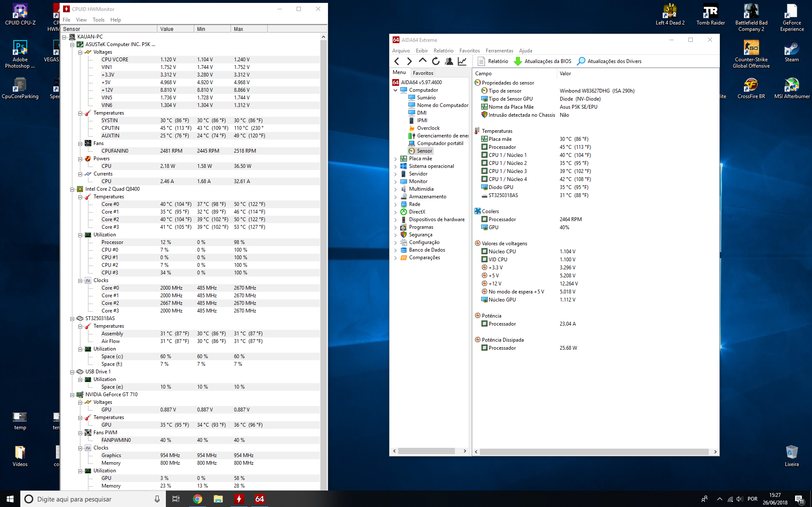Open CPUID CPU-Z desktop icon
The width and height of the screenshot is (812, 507).
tap(20, 14)
